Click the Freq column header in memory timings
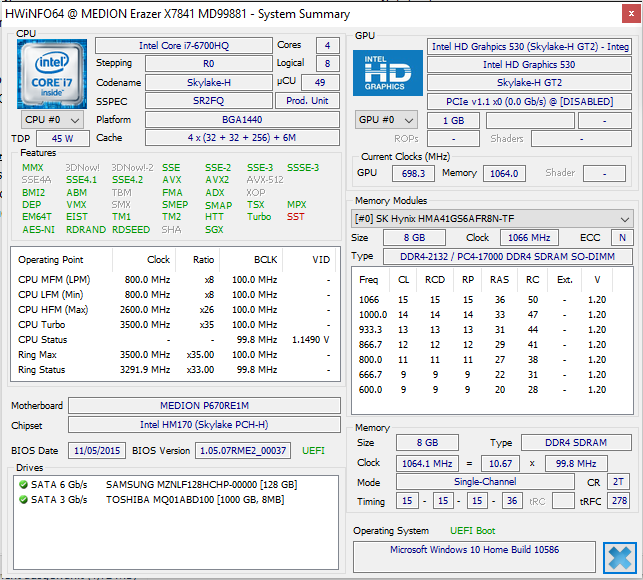 click(369, 280)
